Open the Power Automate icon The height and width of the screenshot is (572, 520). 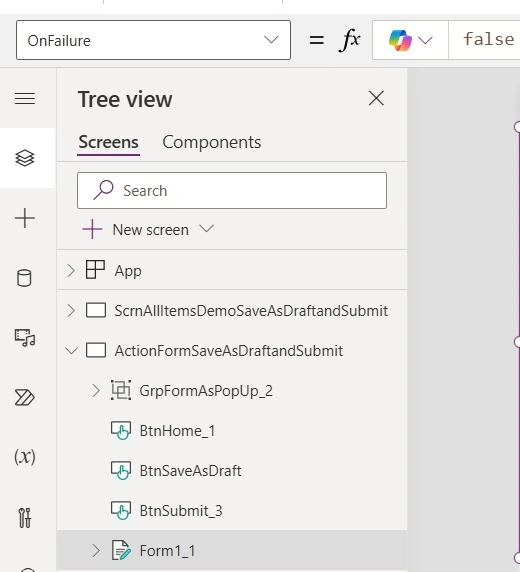click(x=25, y=398)
